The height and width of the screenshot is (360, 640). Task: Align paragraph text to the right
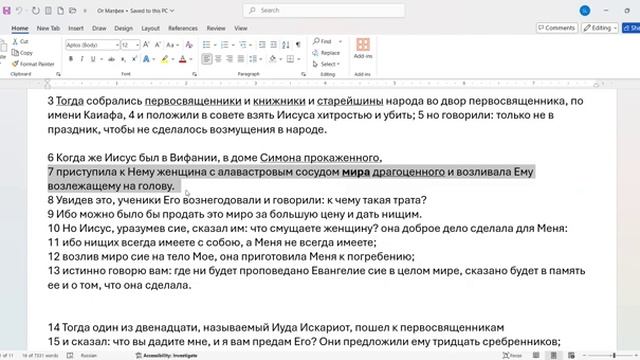tap(230, 59)
